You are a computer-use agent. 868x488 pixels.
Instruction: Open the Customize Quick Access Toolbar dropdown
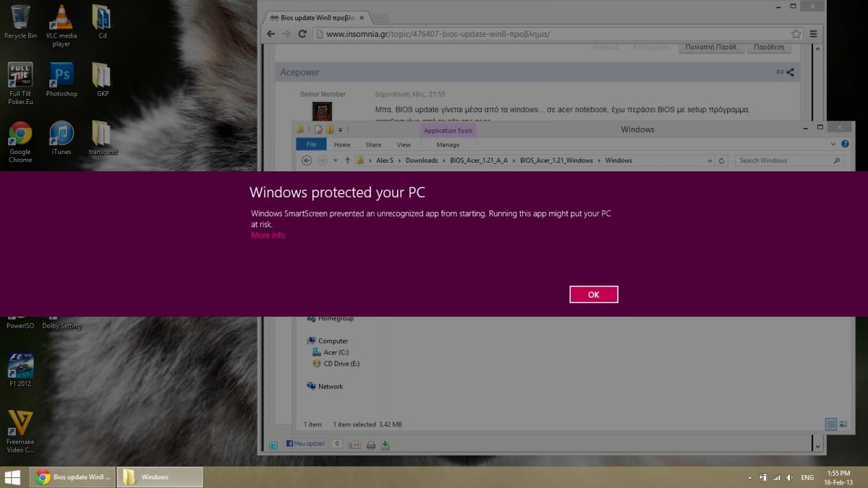(341, 130)
